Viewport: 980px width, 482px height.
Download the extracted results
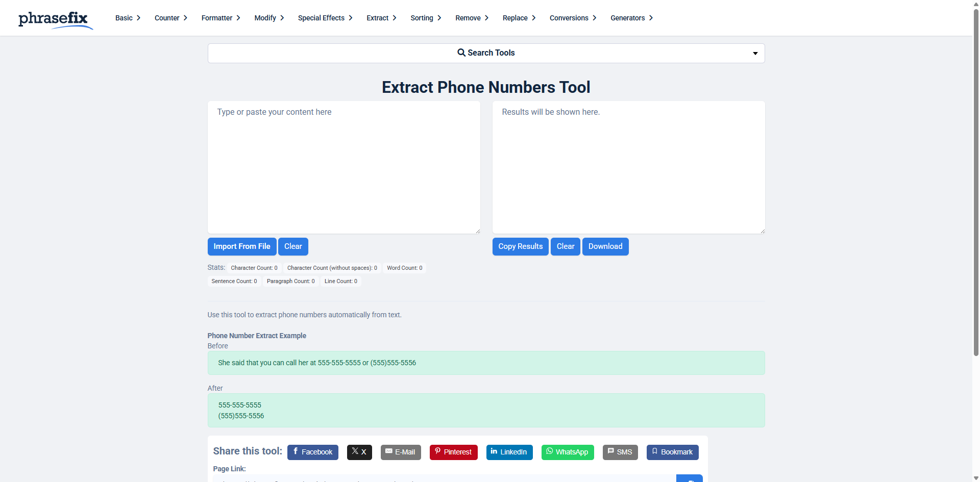pos(605,246)
